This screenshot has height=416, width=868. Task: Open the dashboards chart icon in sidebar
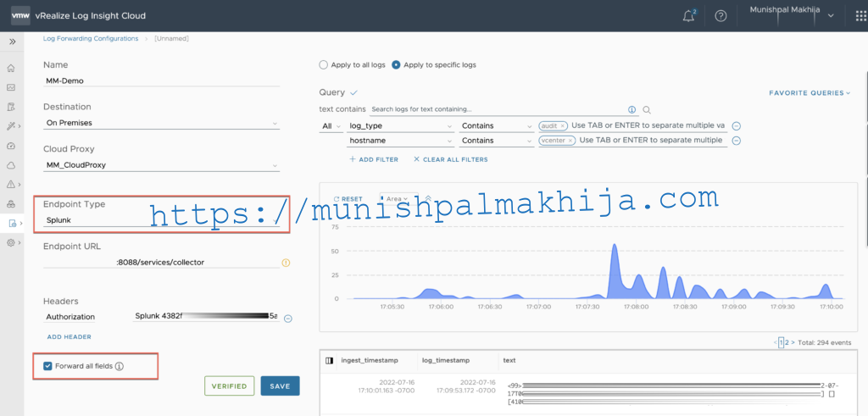coord(10,87)
